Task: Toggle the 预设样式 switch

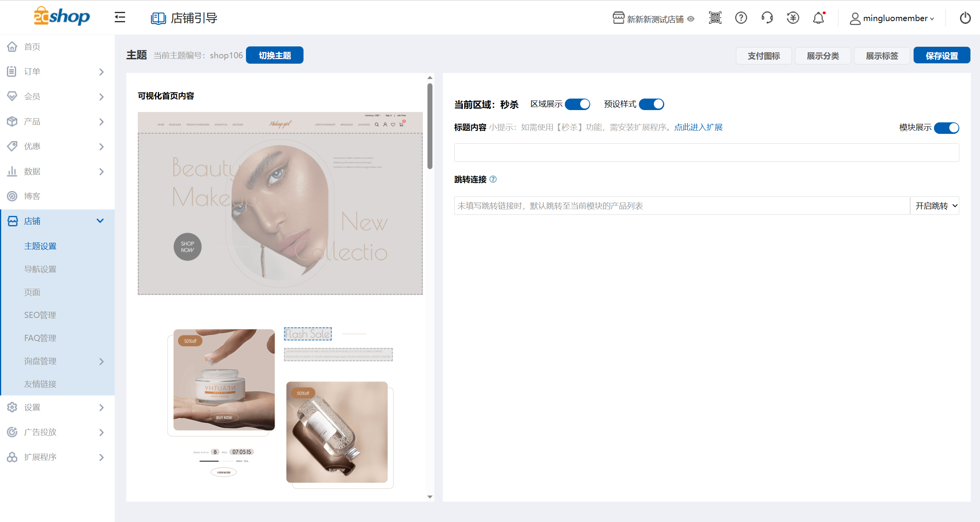Action: (652, 104)
